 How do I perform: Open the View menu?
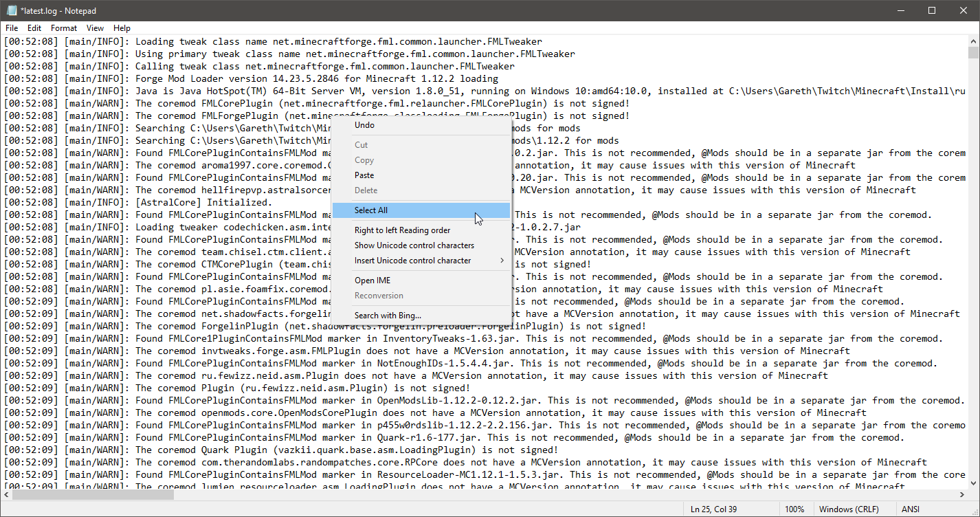(96, 28)
